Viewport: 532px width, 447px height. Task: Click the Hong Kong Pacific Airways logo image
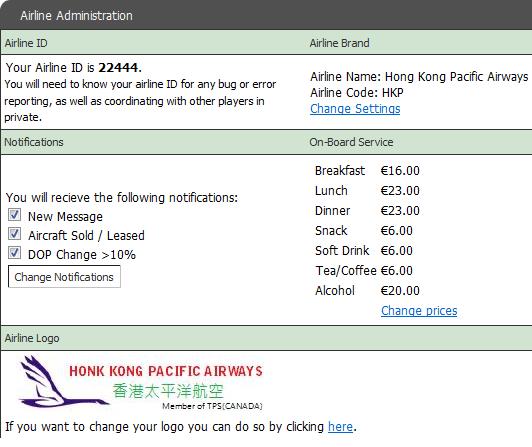click(x=141, y=383)
